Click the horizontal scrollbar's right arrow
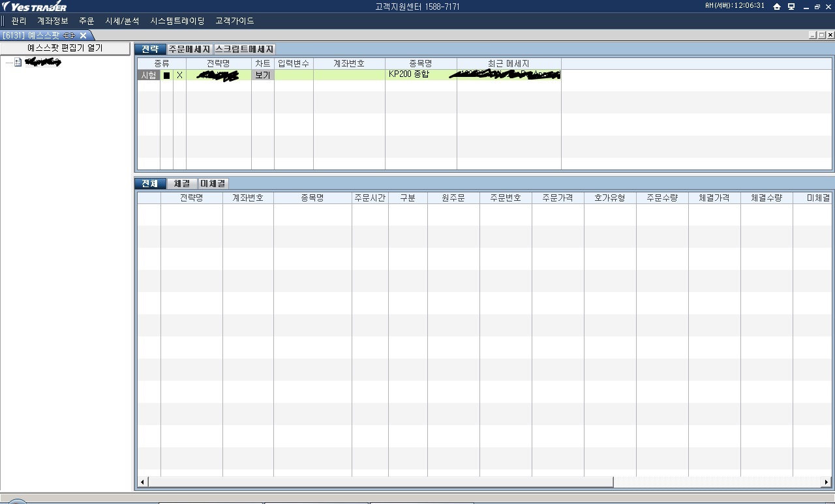 pos(827,482)
